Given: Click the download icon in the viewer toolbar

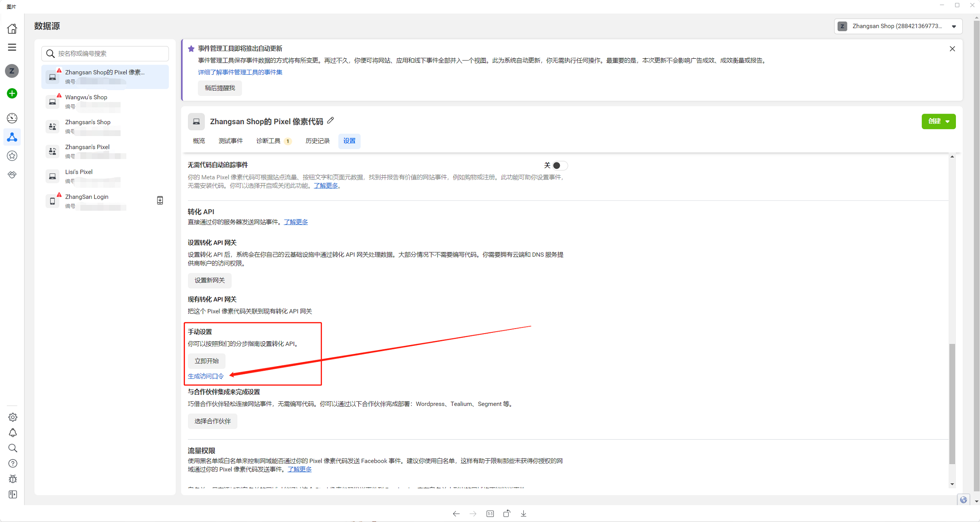Looking at the screenshot, I should click(x=524, y=514).
